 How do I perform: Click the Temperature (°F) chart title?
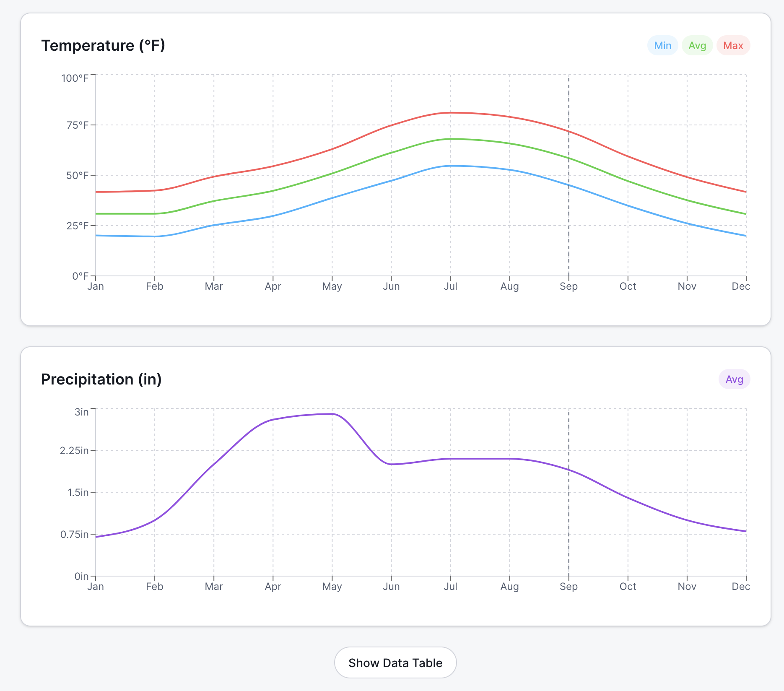[x=103, y=46]
